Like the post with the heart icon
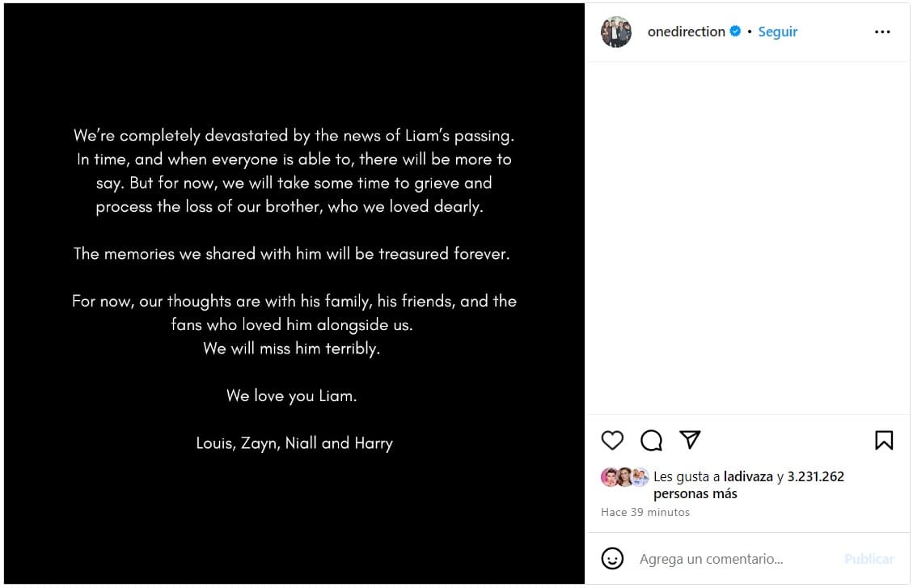Viewport: 913px width, 588px height. 612,440
